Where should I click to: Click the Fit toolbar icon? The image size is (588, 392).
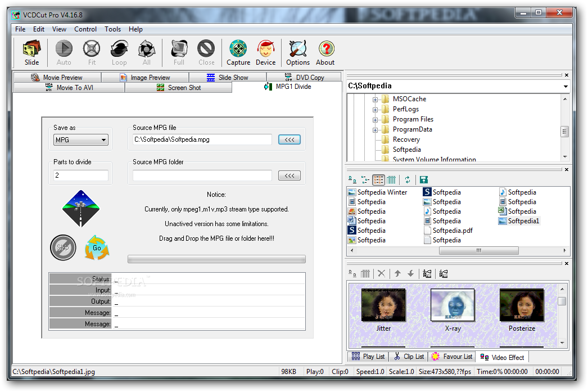point(92,53)
